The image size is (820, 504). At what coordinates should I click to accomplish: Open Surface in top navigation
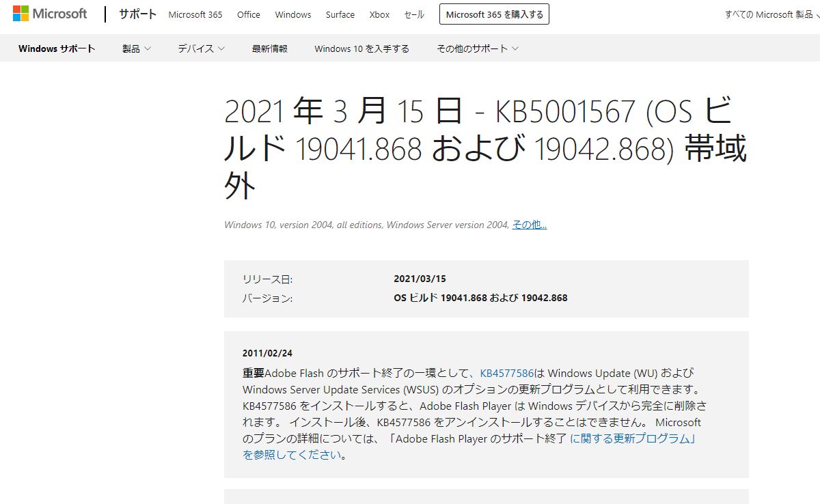click(x=340, y=14)
